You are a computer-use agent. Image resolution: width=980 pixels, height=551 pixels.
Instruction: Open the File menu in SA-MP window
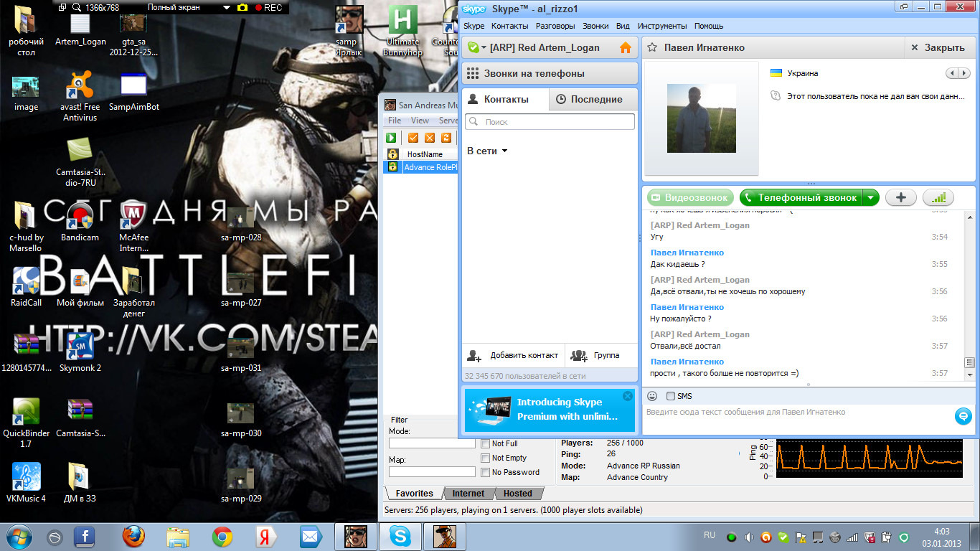(395, 121)
